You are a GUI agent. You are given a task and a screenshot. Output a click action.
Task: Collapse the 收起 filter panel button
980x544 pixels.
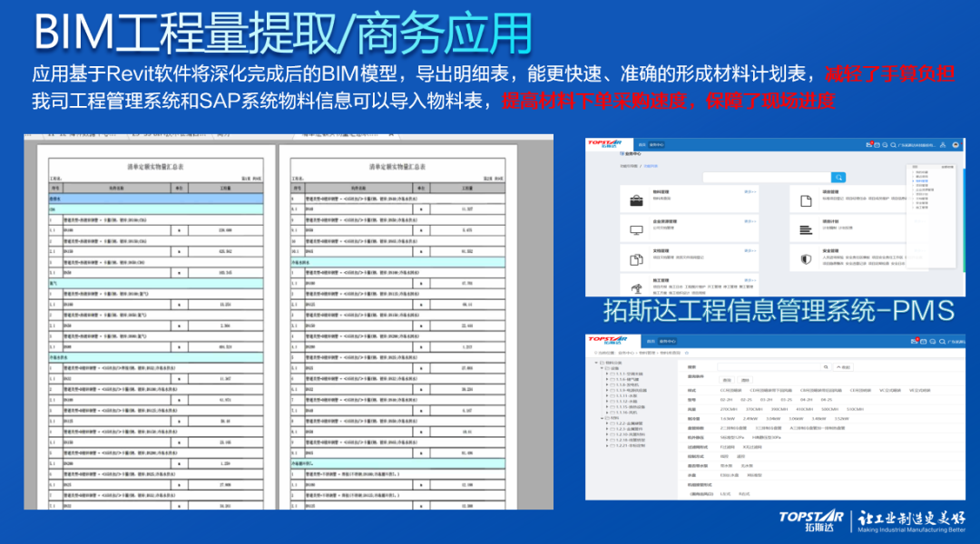point(843,367)
